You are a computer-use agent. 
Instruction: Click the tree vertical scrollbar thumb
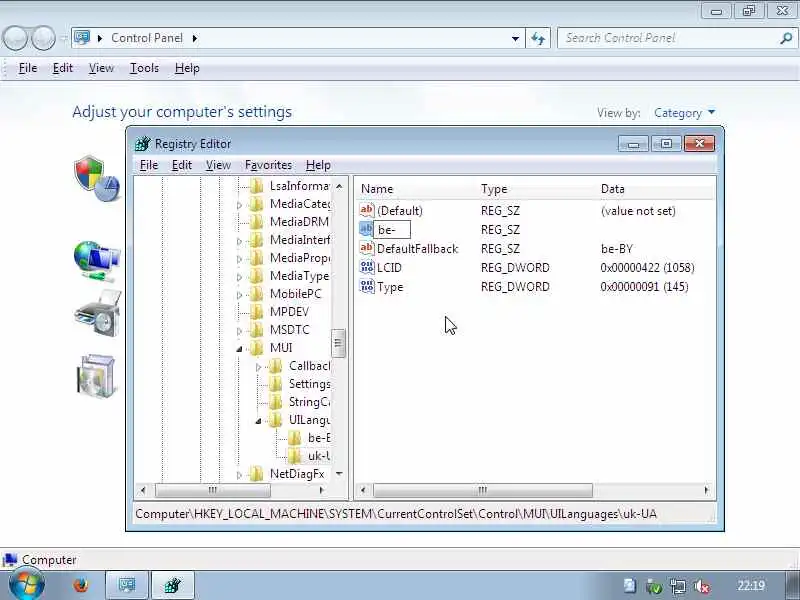click(338, 343)
